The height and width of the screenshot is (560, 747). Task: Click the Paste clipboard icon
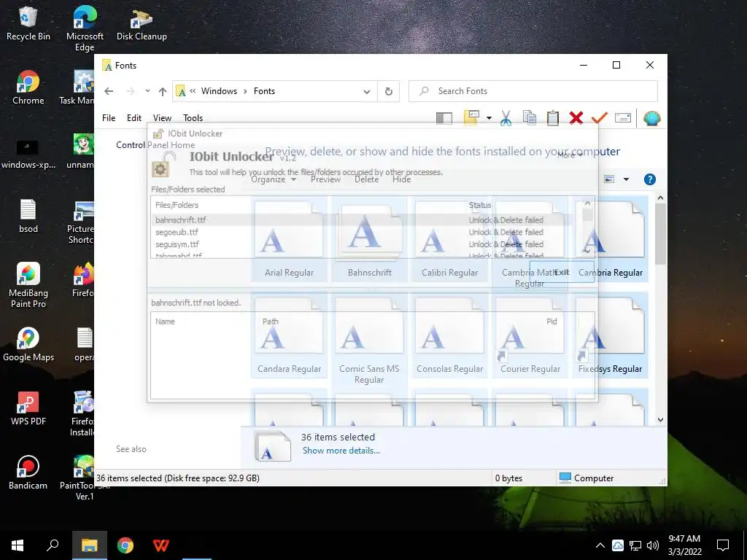pyautogui.click(x=553, y=117)
